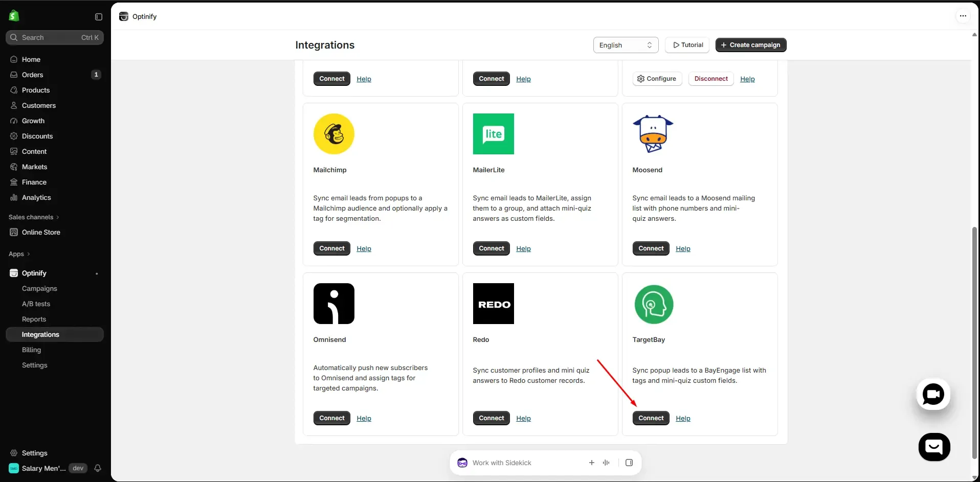Expand the Apps section
Screen dimensions: 980x482
pyautogui.click(x=19, y=254)
